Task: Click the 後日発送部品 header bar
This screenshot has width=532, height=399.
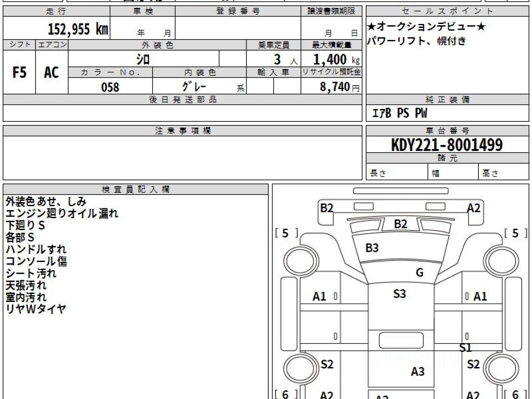Action: 183,100
